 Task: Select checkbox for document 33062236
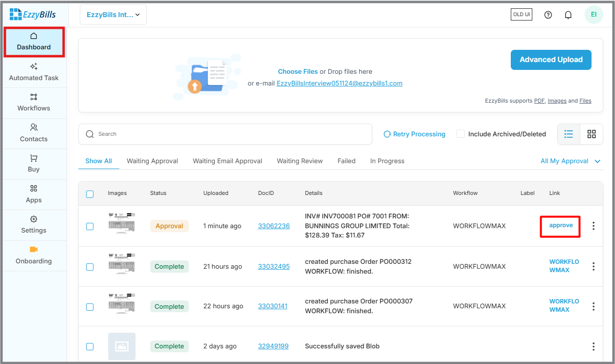tap(90, 226)
